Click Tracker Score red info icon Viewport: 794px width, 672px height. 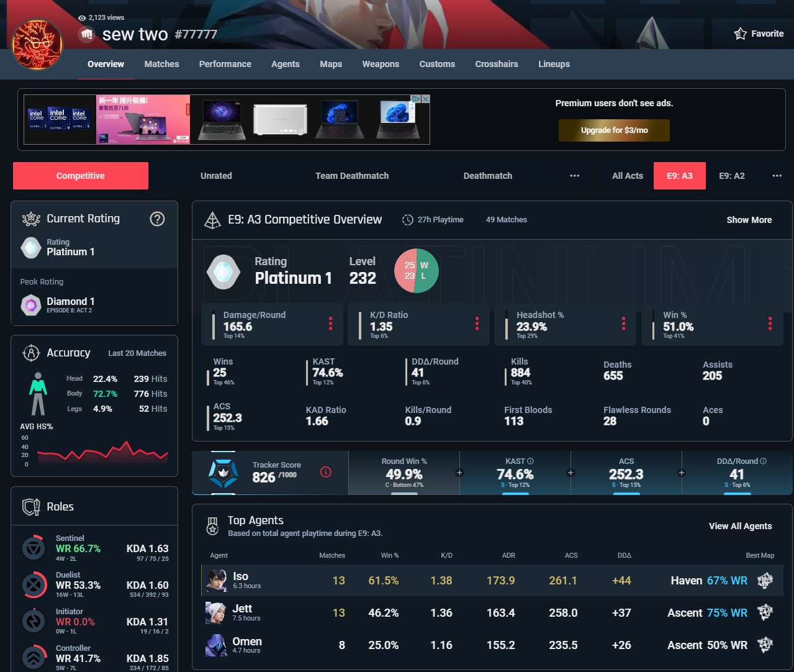[325, 473]
